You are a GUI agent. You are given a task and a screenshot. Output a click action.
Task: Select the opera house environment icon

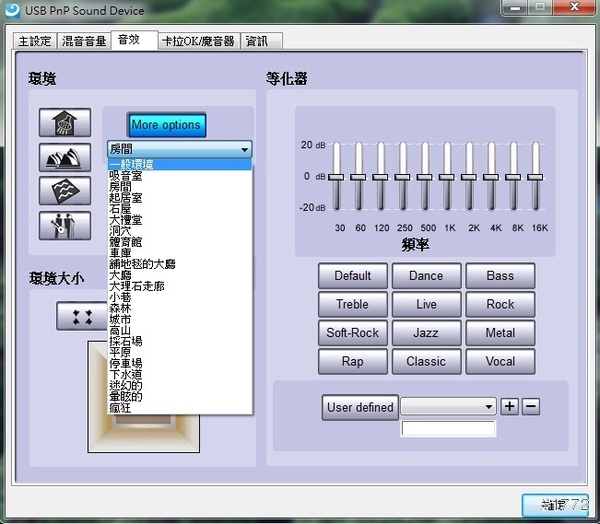pyautogui.click(x=64, y=157)
